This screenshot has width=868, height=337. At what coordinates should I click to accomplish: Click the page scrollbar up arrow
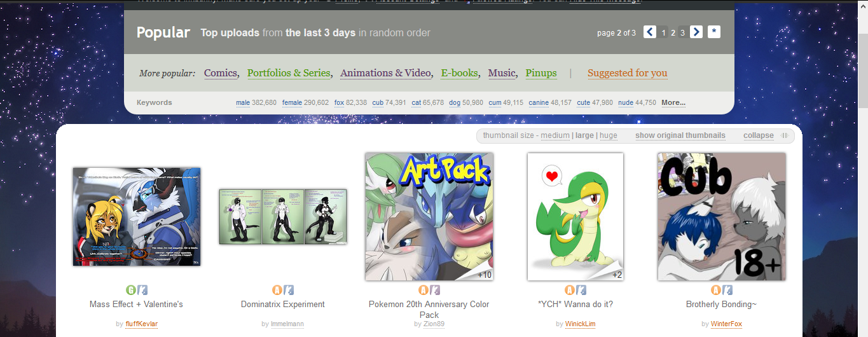click(862, 6)
